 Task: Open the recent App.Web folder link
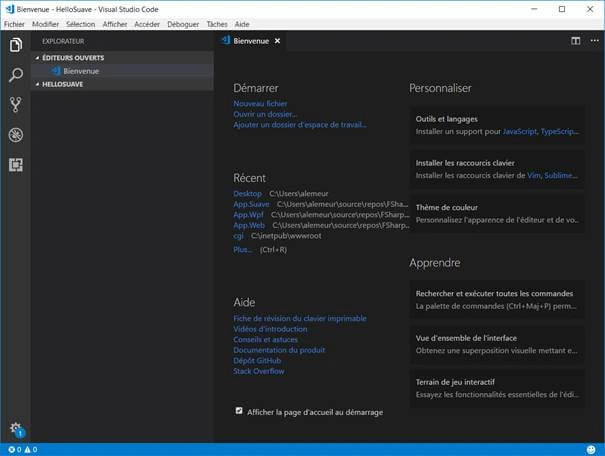pyautogui.click(x=249, y=225)
